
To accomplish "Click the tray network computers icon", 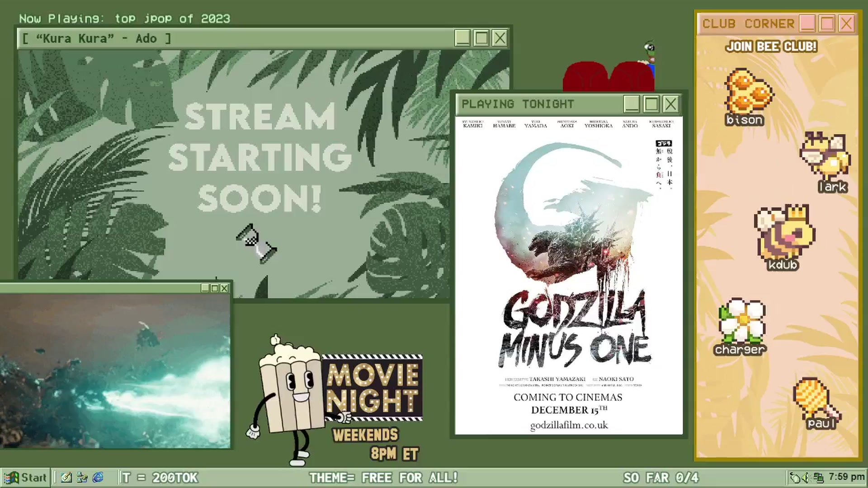I will [x=819, y=478].
